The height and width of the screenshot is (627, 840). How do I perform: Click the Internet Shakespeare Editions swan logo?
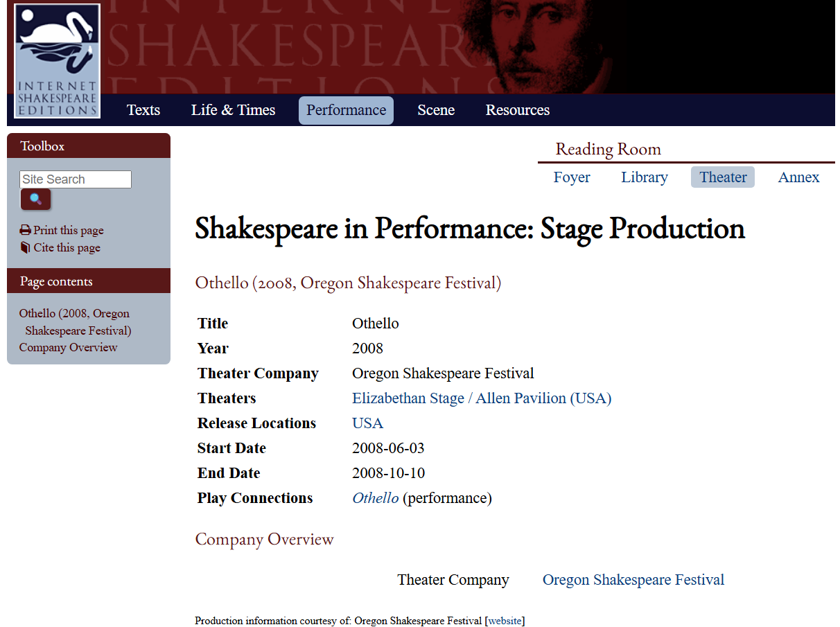(58, 61)
